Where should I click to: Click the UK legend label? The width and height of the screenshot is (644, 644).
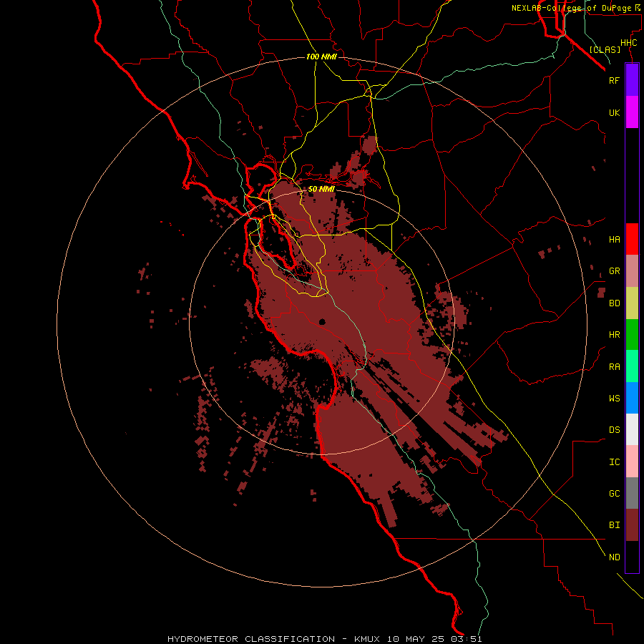point(614,113)
